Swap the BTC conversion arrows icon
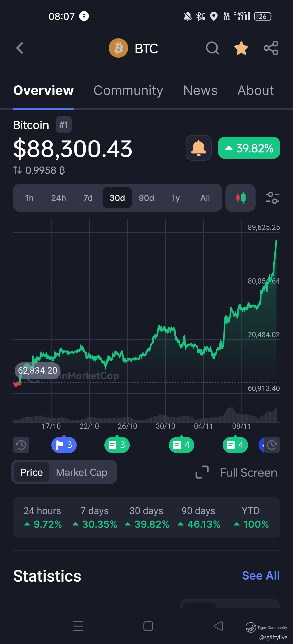 [17, 170]
